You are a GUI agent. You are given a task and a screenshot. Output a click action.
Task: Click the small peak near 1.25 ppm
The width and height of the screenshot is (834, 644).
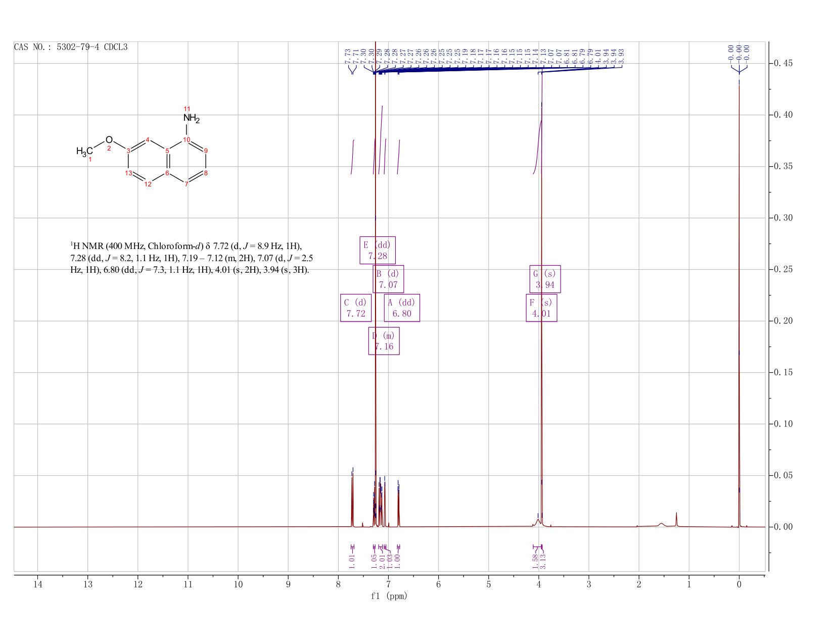pyautogui.click(x=676, y=520)
